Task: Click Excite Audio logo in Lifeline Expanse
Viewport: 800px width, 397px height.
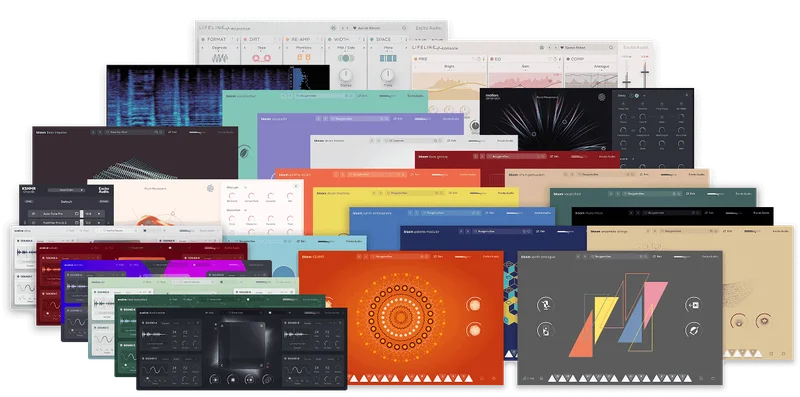Action: pos(429,28)
